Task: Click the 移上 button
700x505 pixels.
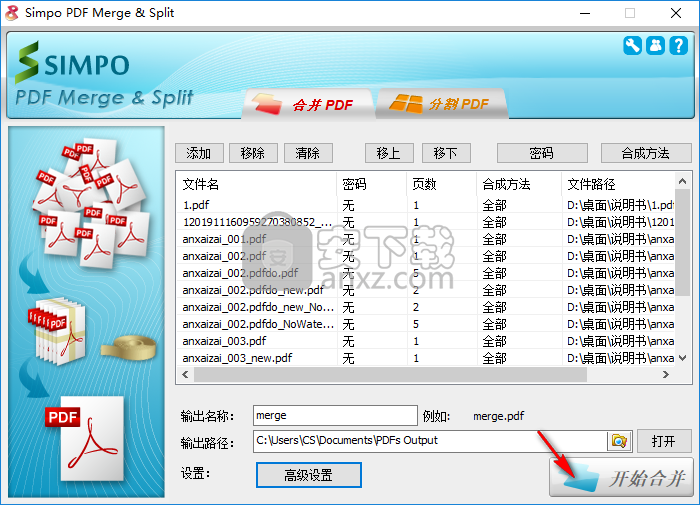Action: (x=389, y=153)
